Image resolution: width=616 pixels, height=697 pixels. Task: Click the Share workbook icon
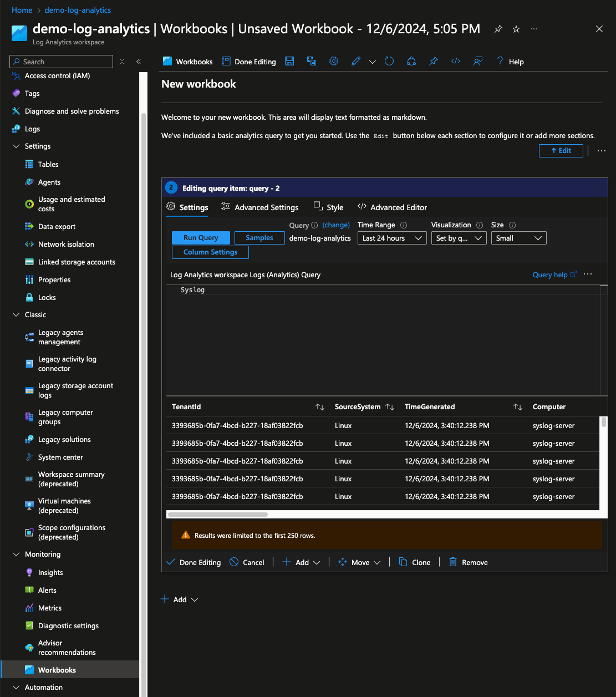(x=411, y=62)
